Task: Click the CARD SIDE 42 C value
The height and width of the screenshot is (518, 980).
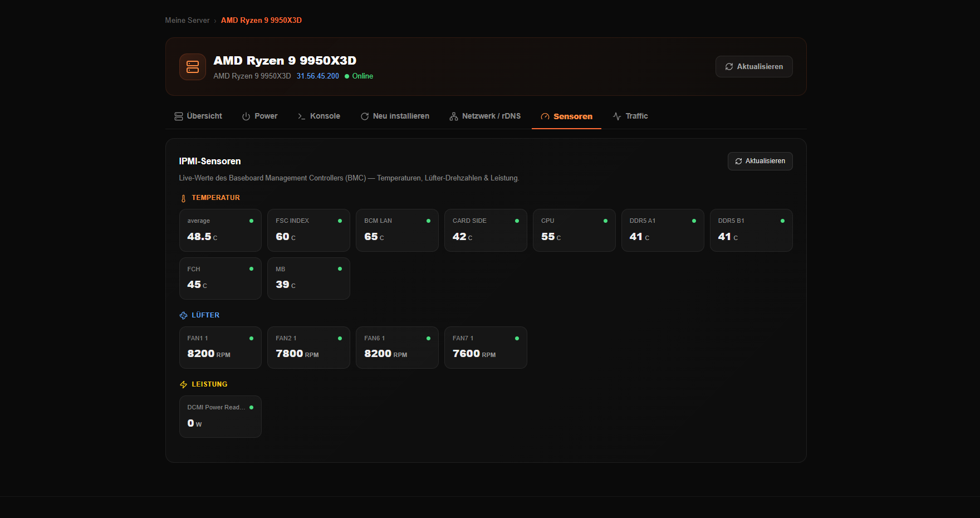Action: click(463, 237)
